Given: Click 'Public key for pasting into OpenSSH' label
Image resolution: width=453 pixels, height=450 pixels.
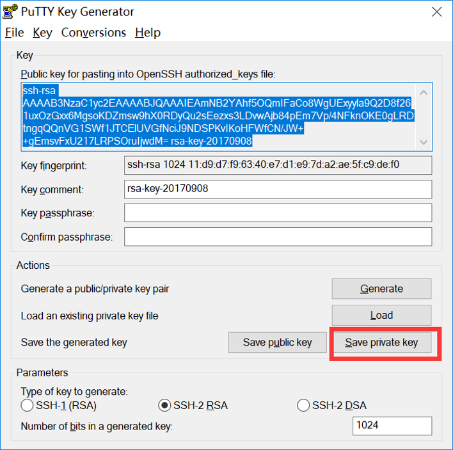Looking at the screenshot, I should (x=148, y=74).
